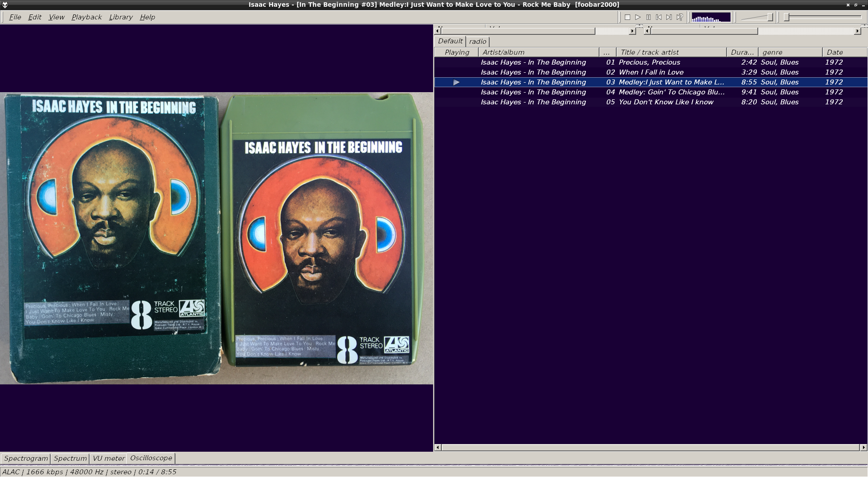The width and height of the screenshot is (868, 477).
Task: Click the 1972 date of track 02
Action: [x=834, y=72]
